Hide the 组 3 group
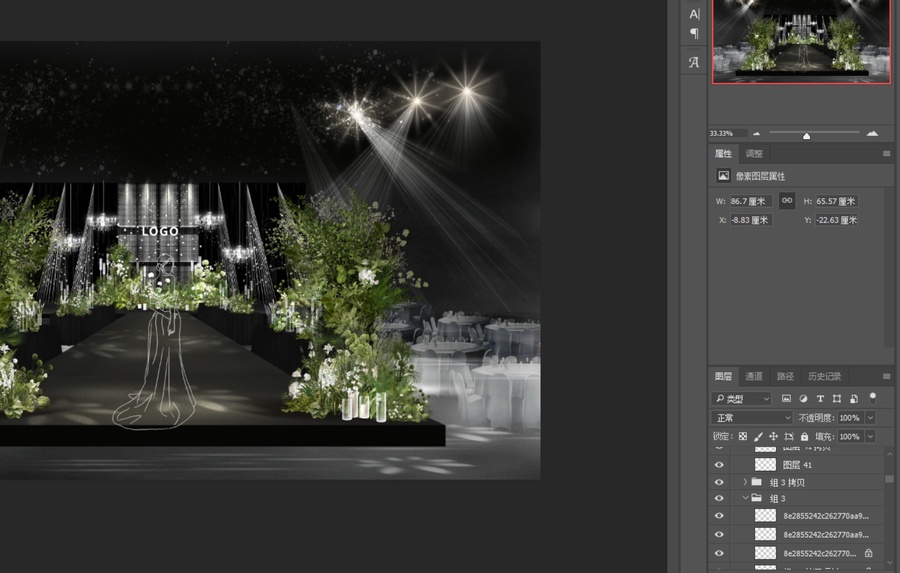900x573 pixels. tap(719, 498)
